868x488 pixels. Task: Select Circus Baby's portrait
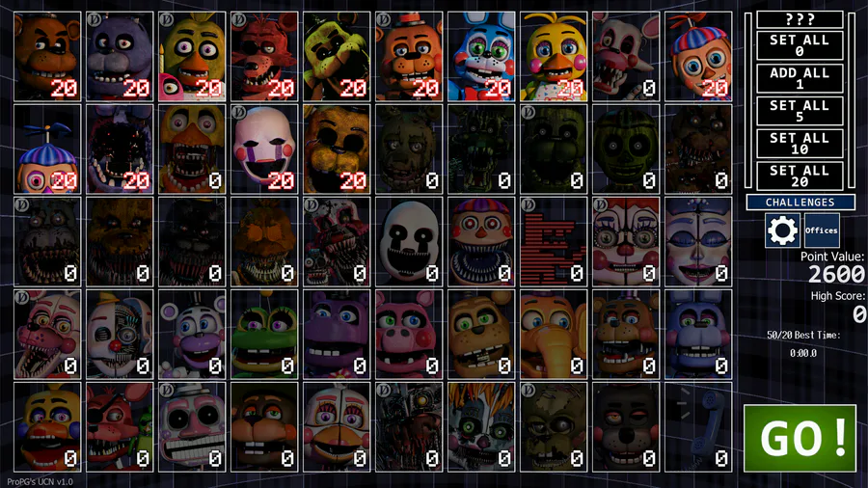[626, 242]
